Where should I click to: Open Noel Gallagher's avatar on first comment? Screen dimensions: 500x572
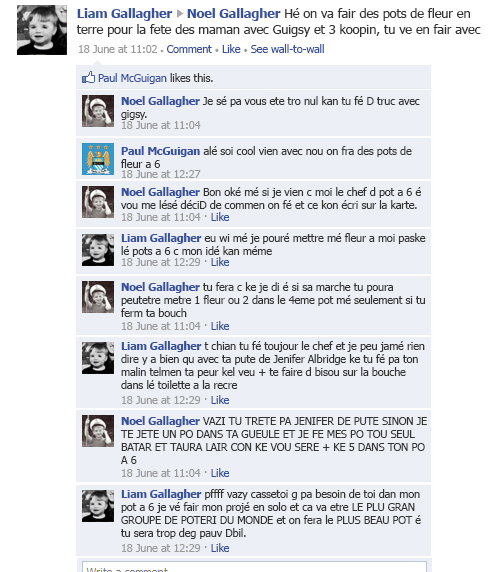98,111
